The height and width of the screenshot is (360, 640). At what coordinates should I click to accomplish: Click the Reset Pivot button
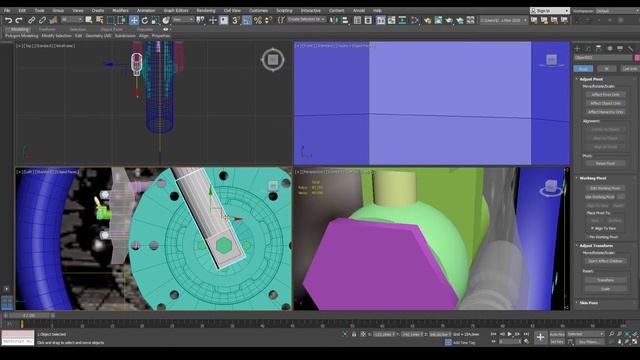click(605, 163)
